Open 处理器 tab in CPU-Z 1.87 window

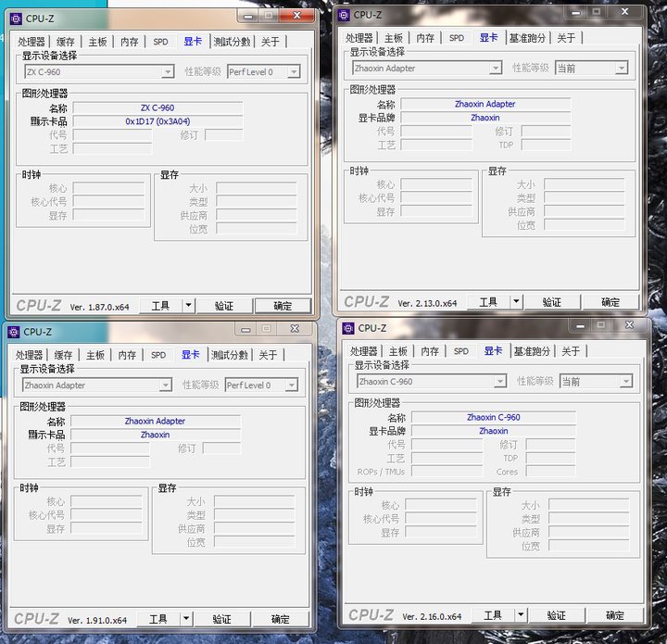(x=31, y=42)
